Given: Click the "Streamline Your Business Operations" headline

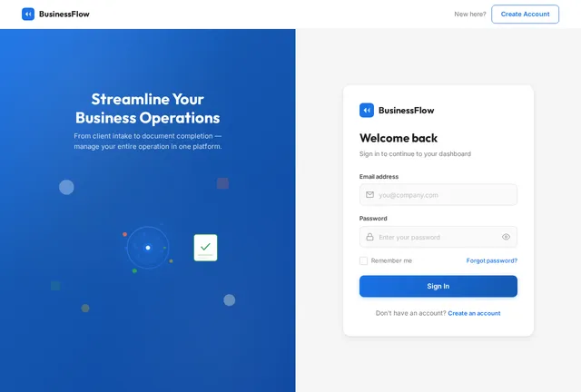Looking at the screenshot, I should point(147,109).
